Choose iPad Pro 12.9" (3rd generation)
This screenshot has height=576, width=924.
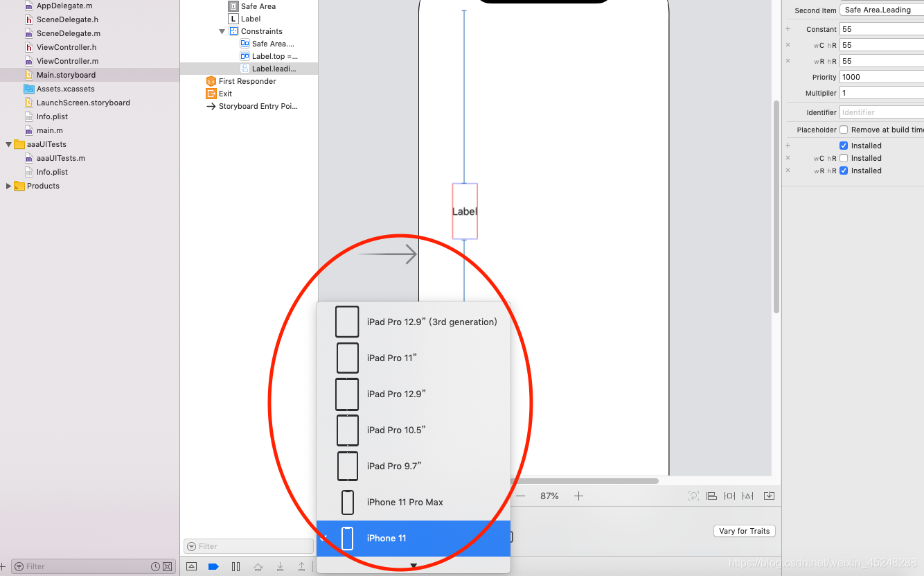(x=414, y=322)
